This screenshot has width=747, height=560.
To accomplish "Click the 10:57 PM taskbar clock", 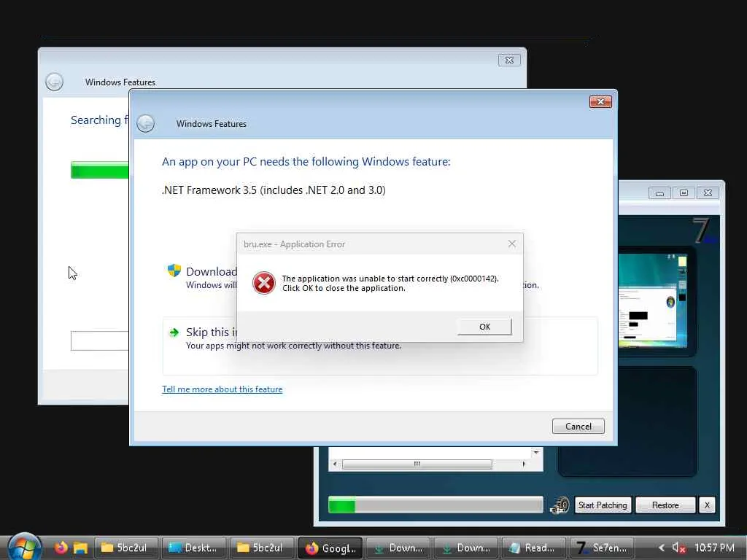I will (714, 548).
